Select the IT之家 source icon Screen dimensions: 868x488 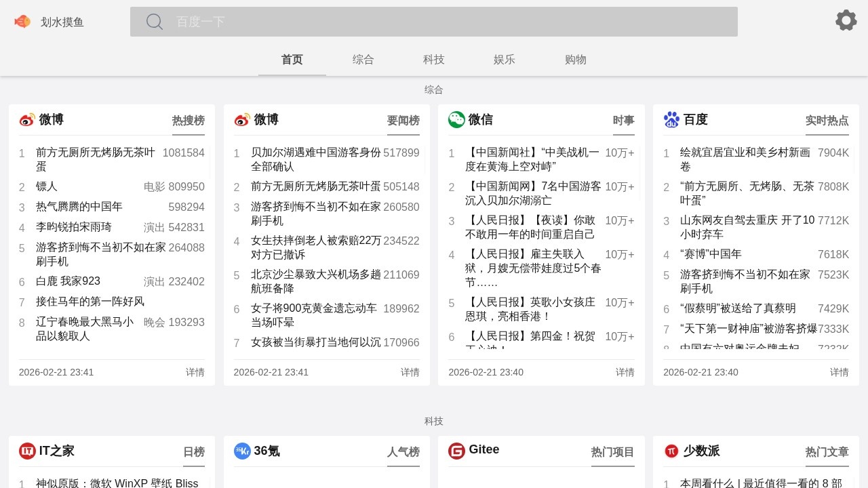[26, 451]
